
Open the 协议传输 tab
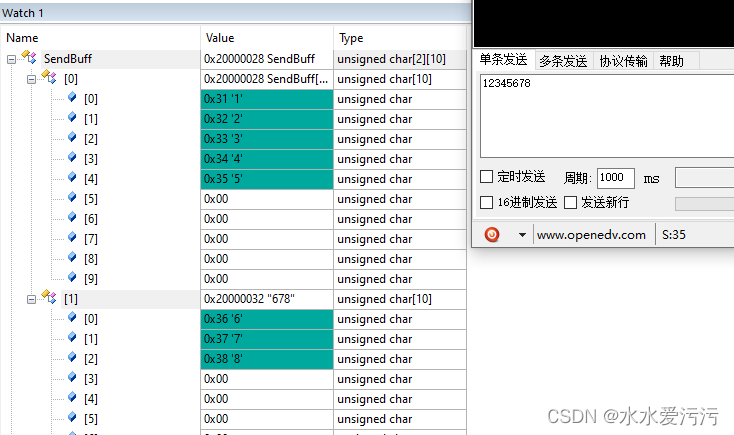click(624, 61)
